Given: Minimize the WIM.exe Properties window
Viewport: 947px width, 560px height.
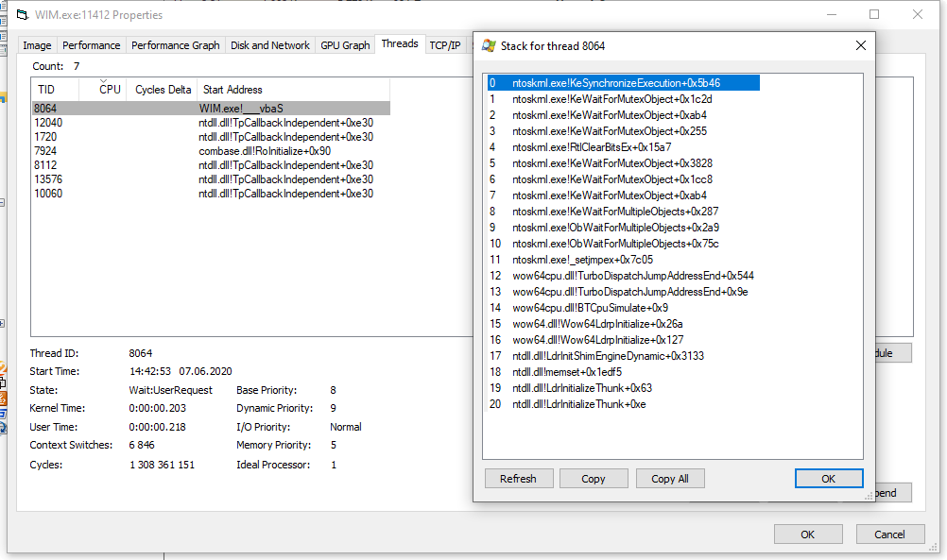Looking at the screenshot, I should click(x=832, y=14).
